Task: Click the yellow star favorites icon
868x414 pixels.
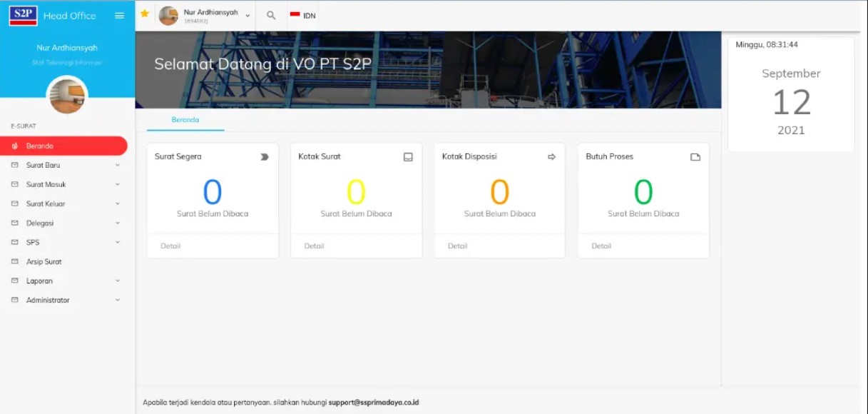Action: point(145,14)
